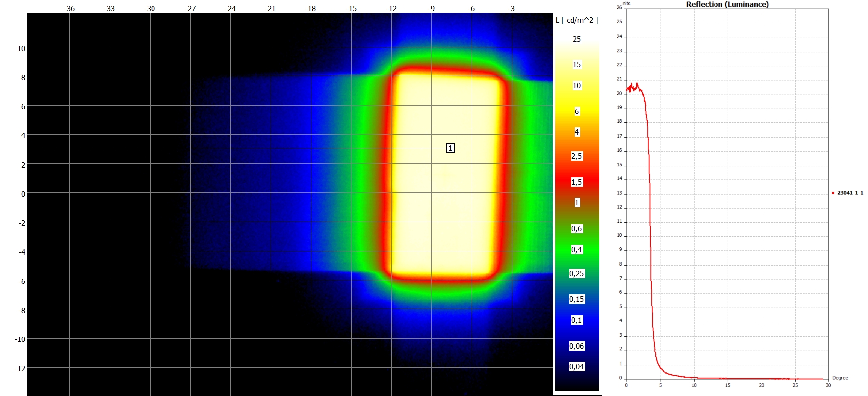Pick the 10 level on the luminance scale

[577, 86]
